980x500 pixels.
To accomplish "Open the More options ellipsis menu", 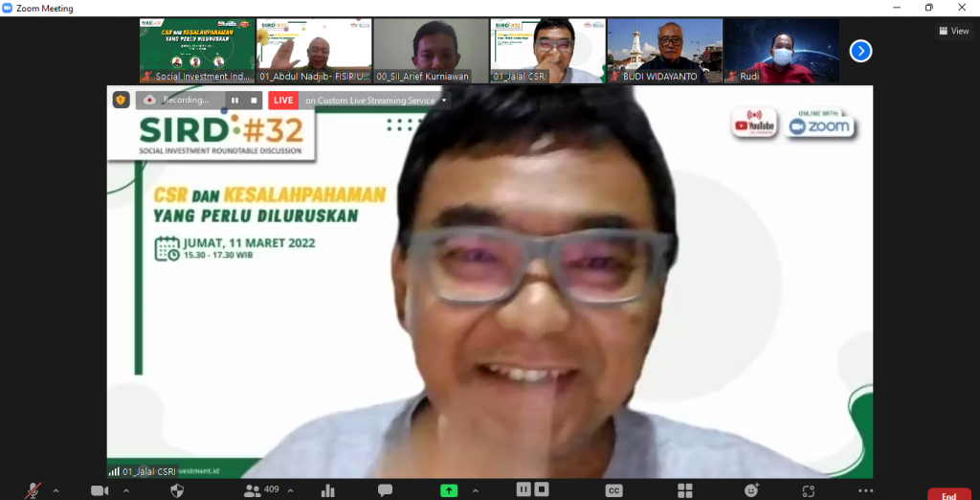I will (x=865, y=490).
